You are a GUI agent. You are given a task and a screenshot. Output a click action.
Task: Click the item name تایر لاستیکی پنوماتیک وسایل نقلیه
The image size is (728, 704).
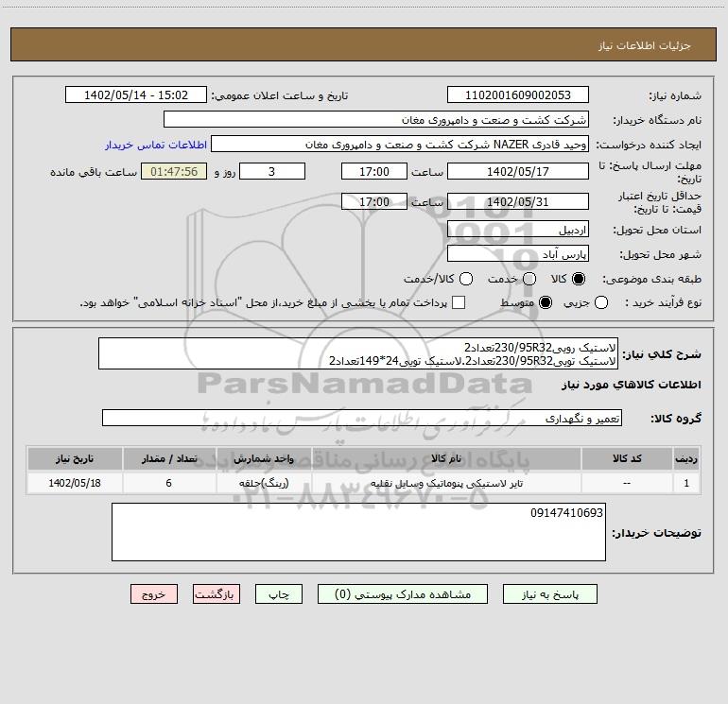446,483
